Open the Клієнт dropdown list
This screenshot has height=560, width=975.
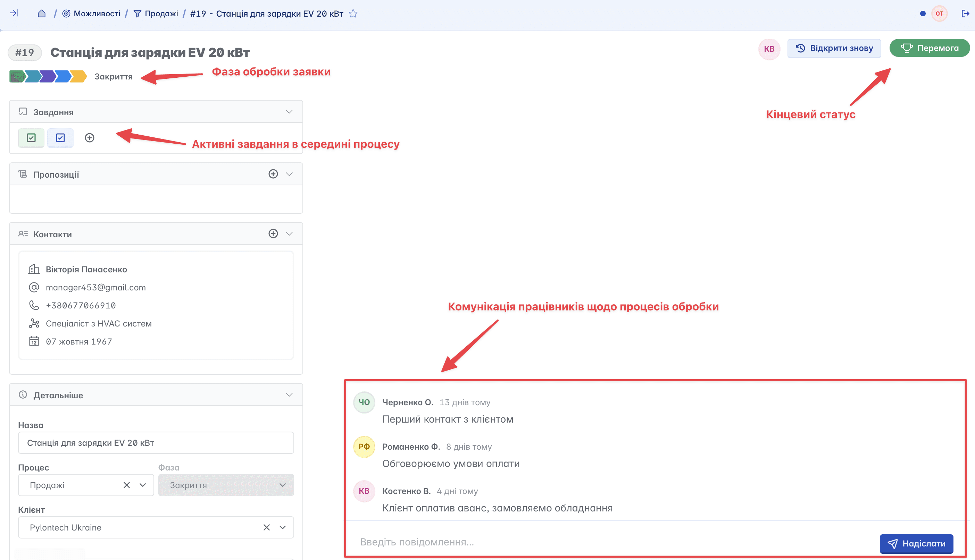pos(283,527)
